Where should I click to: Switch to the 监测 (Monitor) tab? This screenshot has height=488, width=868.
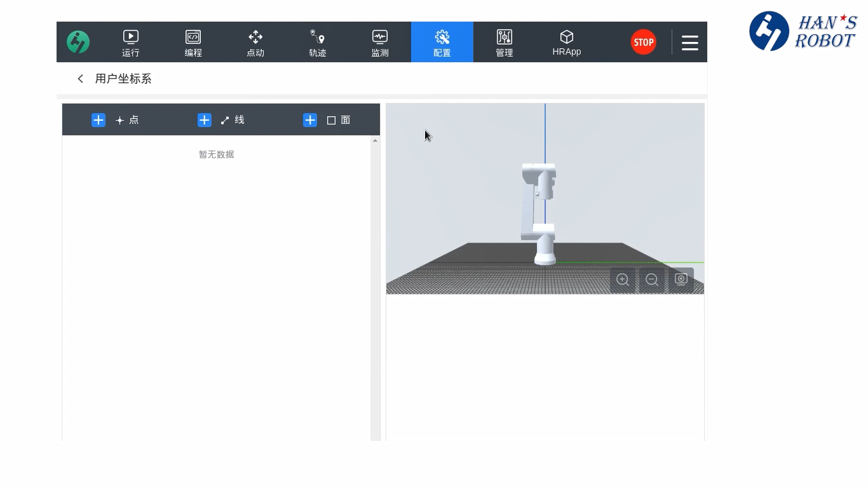380,42
